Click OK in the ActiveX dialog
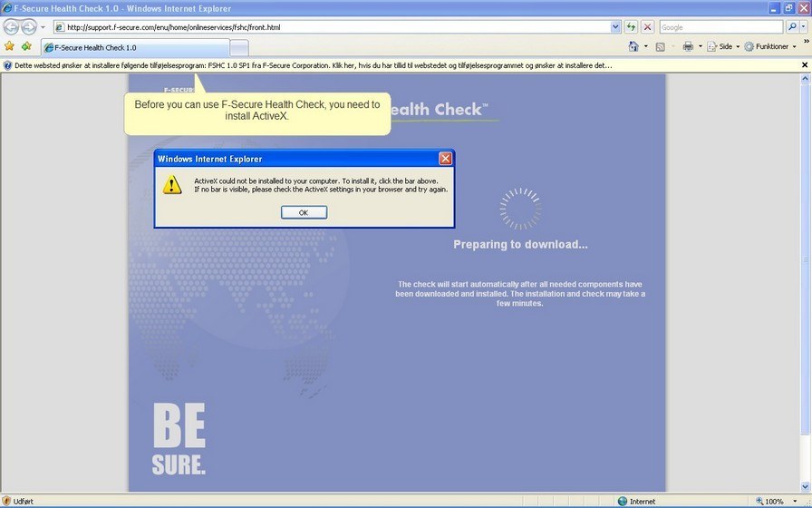 304,212
